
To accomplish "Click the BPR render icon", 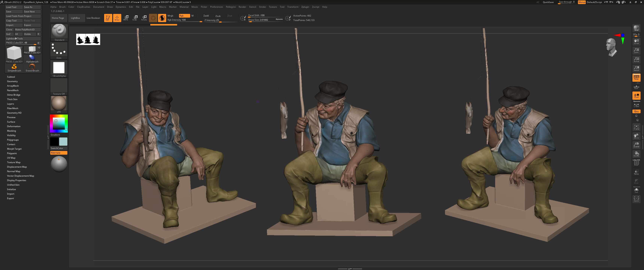I will pyautogui.click(x=636, y=28).
